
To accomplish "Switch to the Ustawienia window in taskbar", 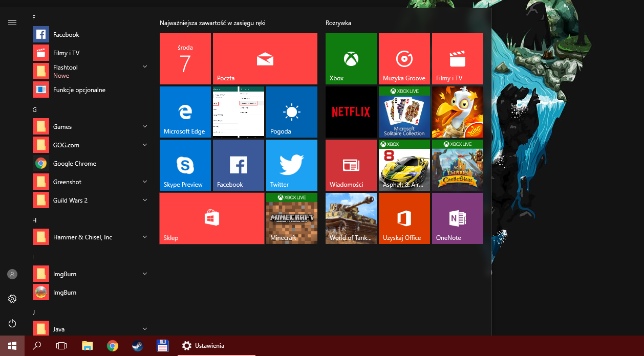I will coord(216,346).
